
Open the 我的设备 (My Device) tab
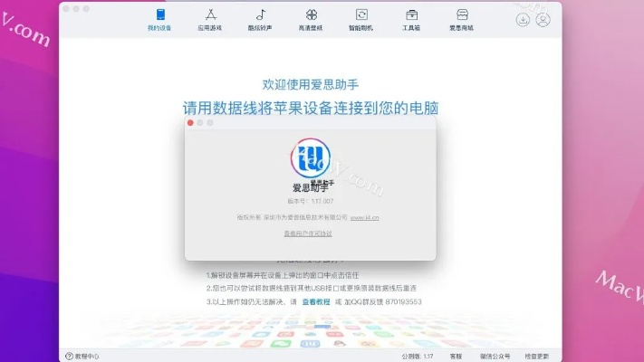click(x=159, y=20)
